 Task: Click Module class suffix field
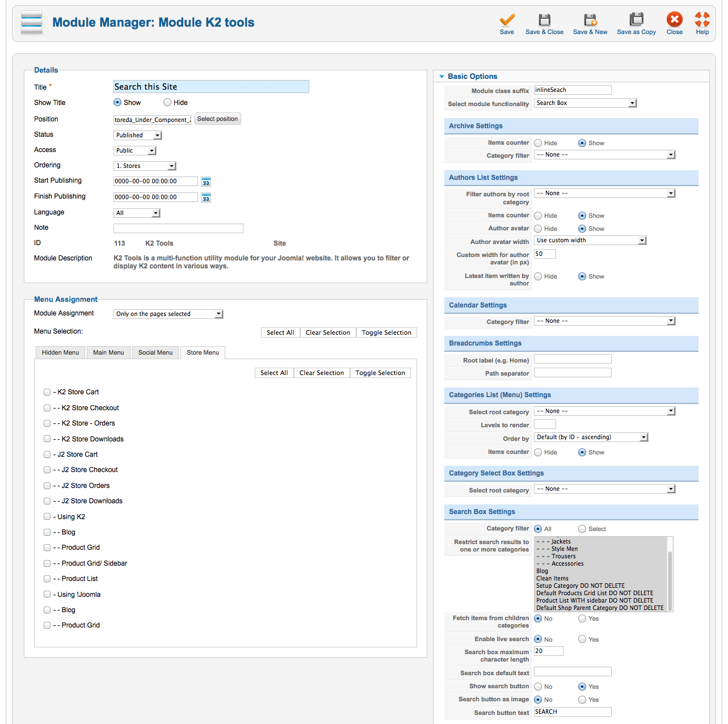point(573,90)
